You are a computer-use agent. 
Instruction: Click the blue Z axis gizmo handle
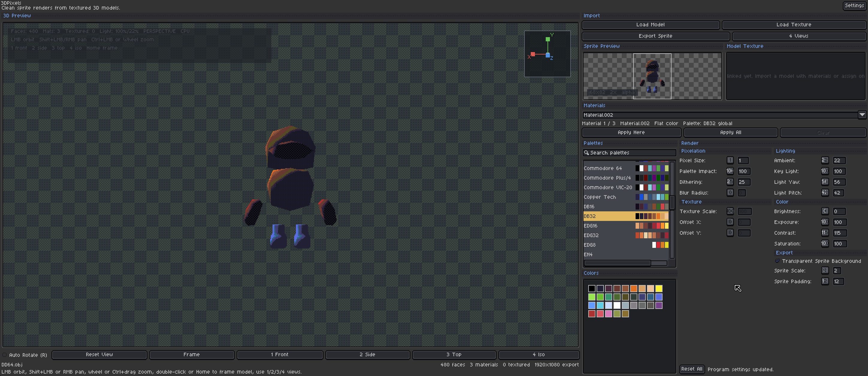pyautogui.click(x=548, y=55)
